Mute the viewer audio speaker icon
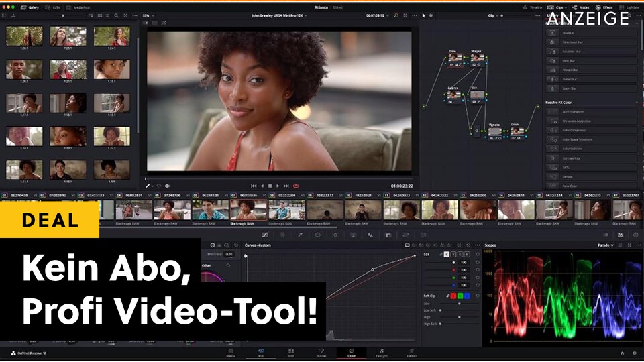Viewport: 644px width, 362px height. click(x=167, y=186)
